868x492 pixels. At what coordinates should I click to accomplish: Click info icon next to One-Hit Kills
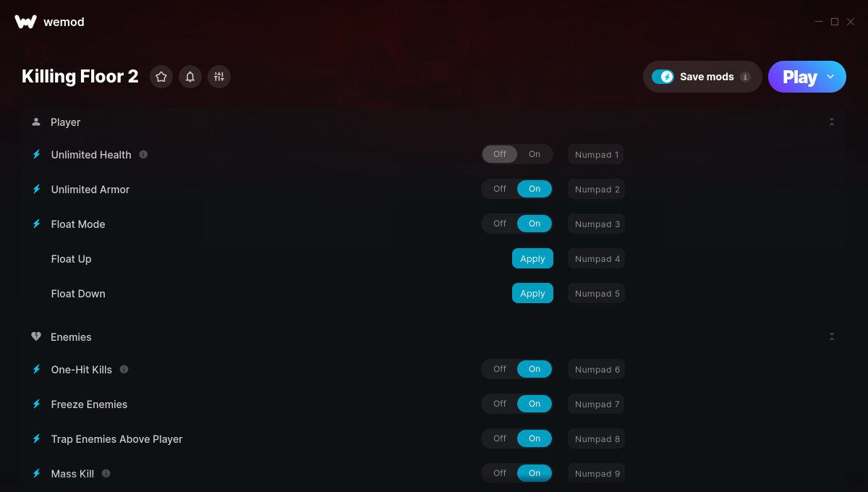[124, 369]
